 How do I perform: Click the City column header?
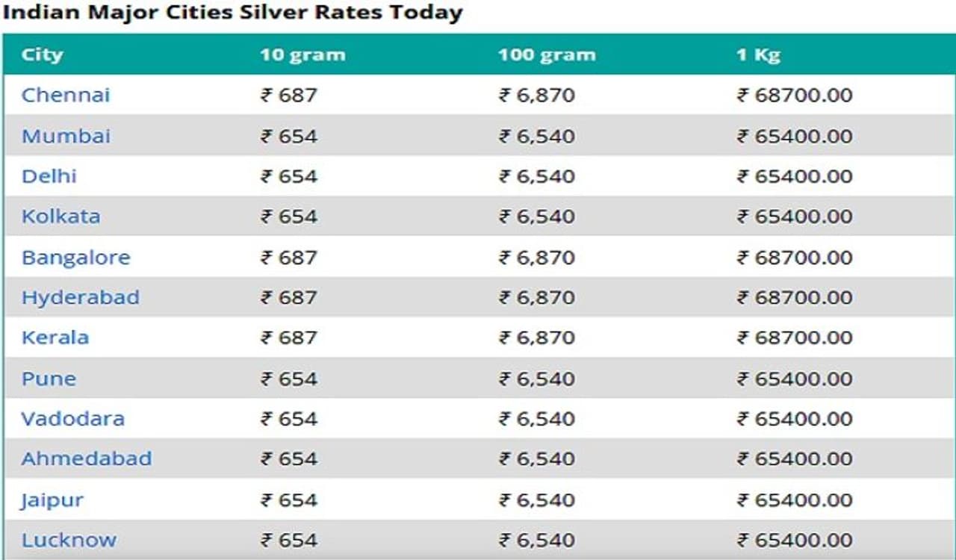pyautogui.click(x=42, y=55)
